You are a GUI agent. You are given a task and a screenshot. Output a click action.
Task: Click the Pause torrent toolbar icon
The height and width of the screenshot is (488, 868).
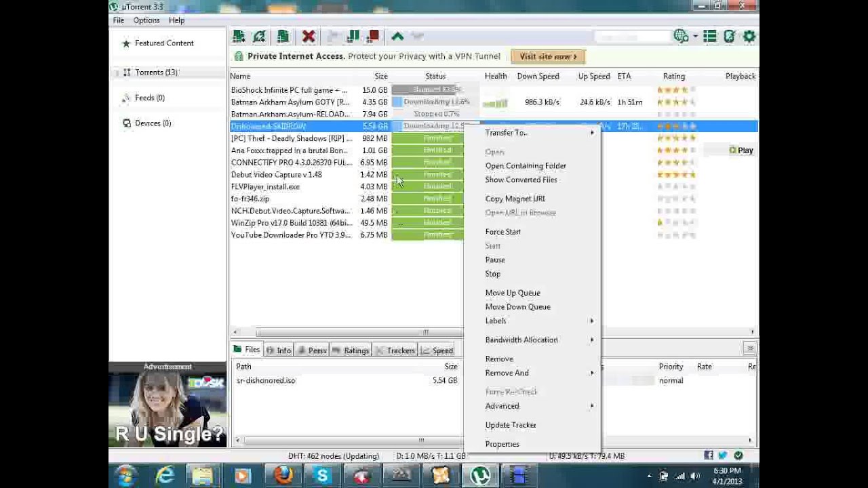(353, 37)
